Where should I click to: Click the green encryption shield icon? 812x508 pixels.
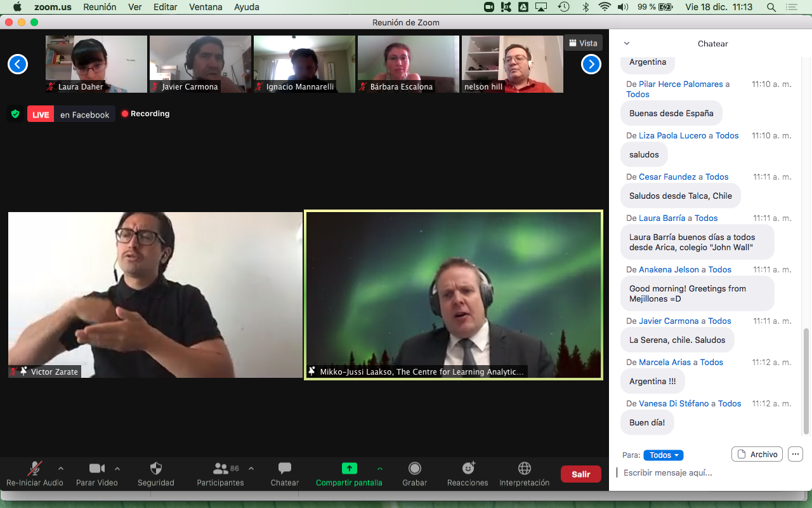(15, 114)
